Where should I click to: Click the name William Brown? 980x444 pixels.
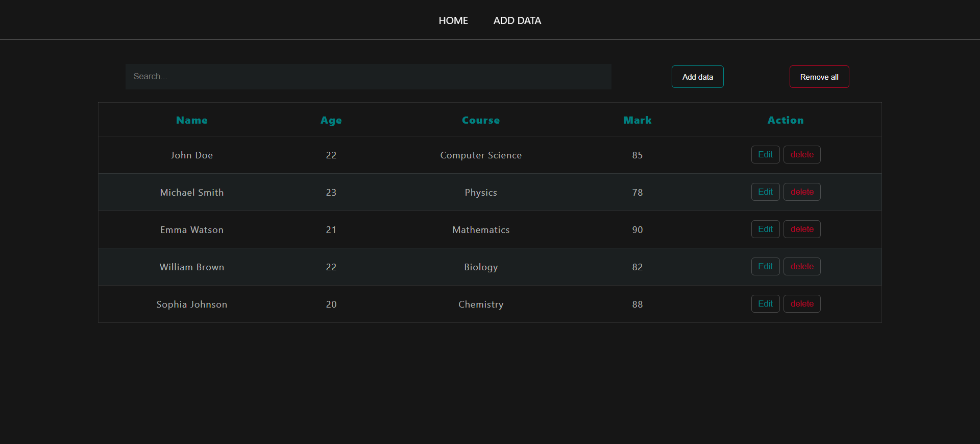192,267
